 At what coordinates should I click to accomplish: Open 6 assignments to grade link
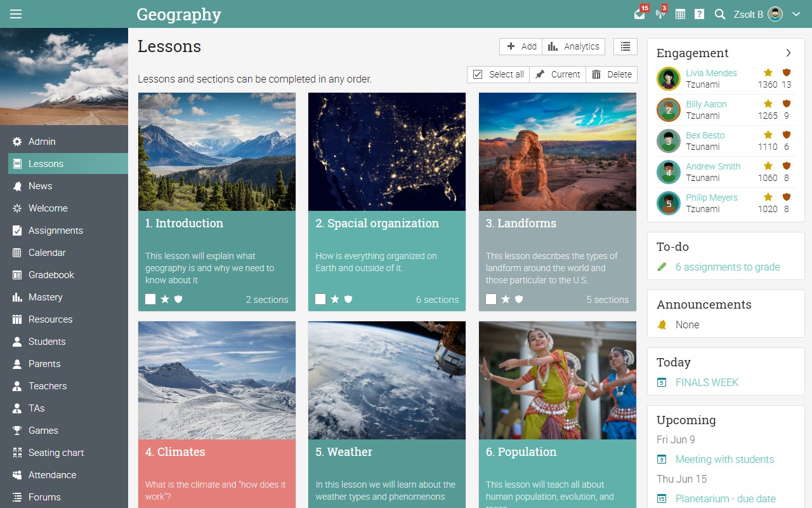click(728, 267)
